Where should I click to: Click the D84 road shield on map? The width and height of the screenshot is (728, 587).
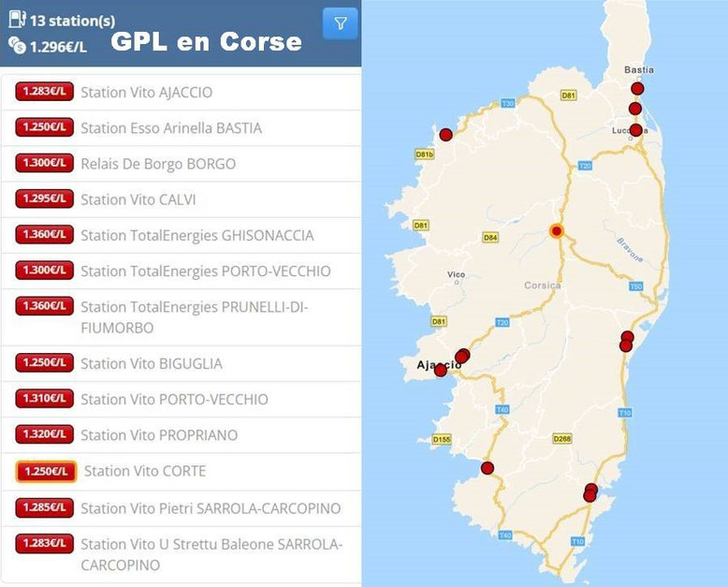pyautogui.click(x=490, y=237)
